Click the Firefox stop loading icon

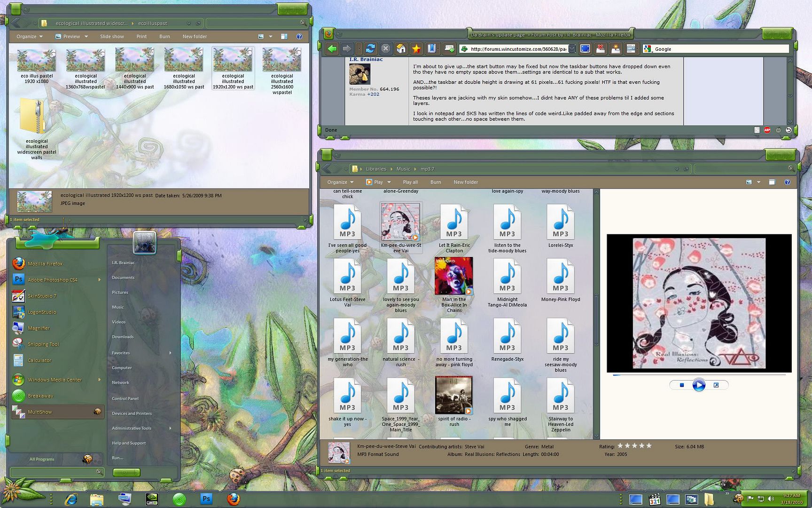385,48
